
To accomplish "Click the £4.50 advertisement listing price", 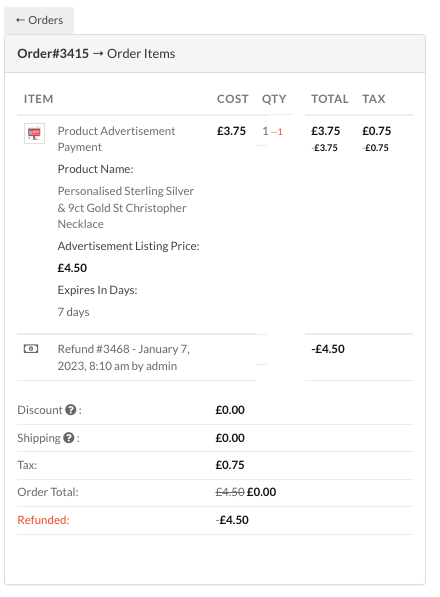I will click(x=72, y=268).
